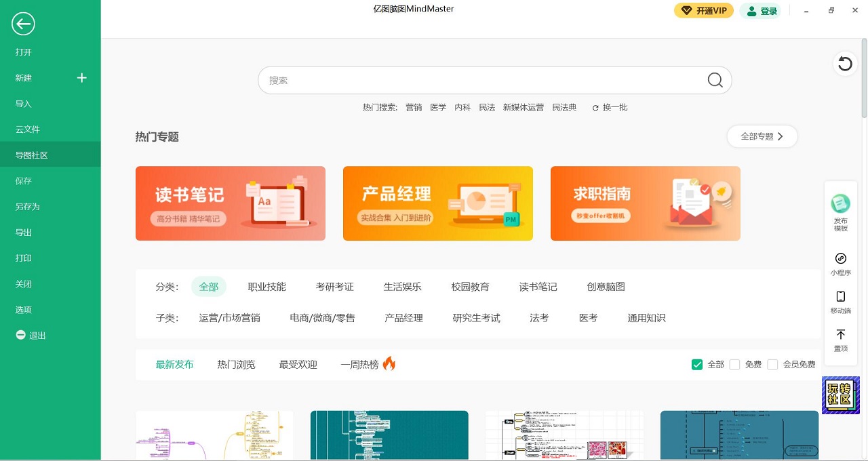This screenshot has height=461, width=868.
Task: Select 校园教育 category
Action: [x=471, y=287]
